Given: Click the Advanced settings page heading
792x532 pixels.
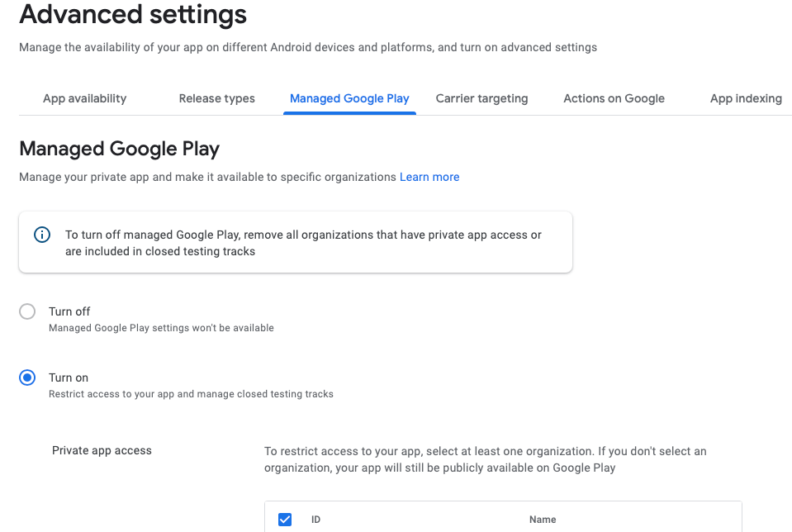Looking at the screenshot, I should [x=132, y=15].
